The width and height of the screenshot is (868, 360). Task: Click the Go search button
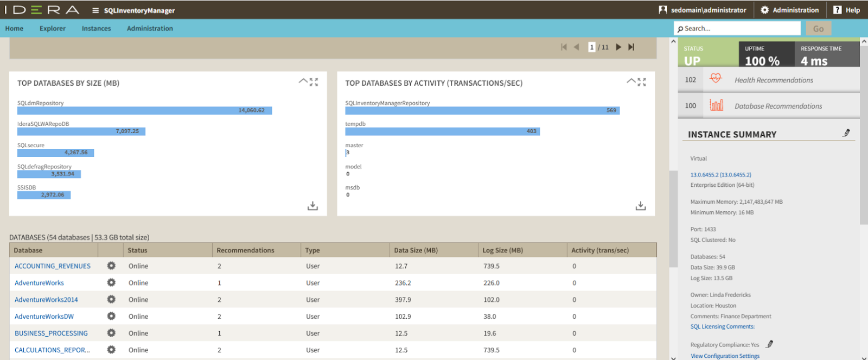819,29
